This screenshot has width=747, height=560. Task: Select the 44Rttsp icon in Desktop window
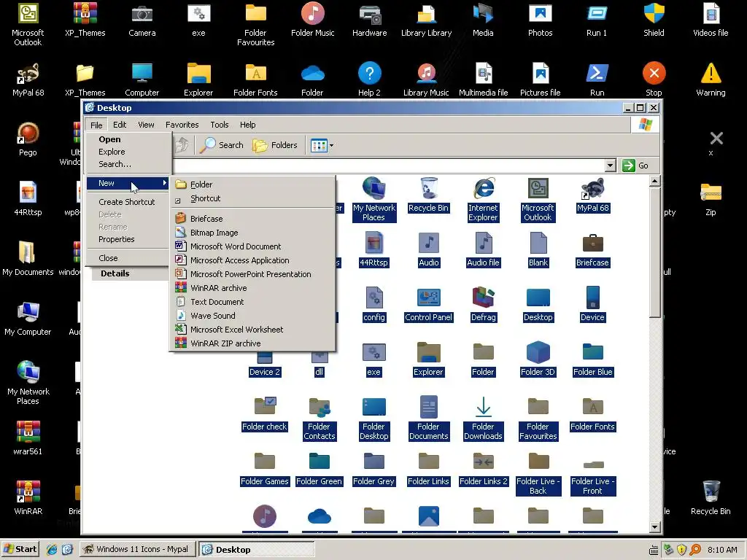[x=374, y=249]
